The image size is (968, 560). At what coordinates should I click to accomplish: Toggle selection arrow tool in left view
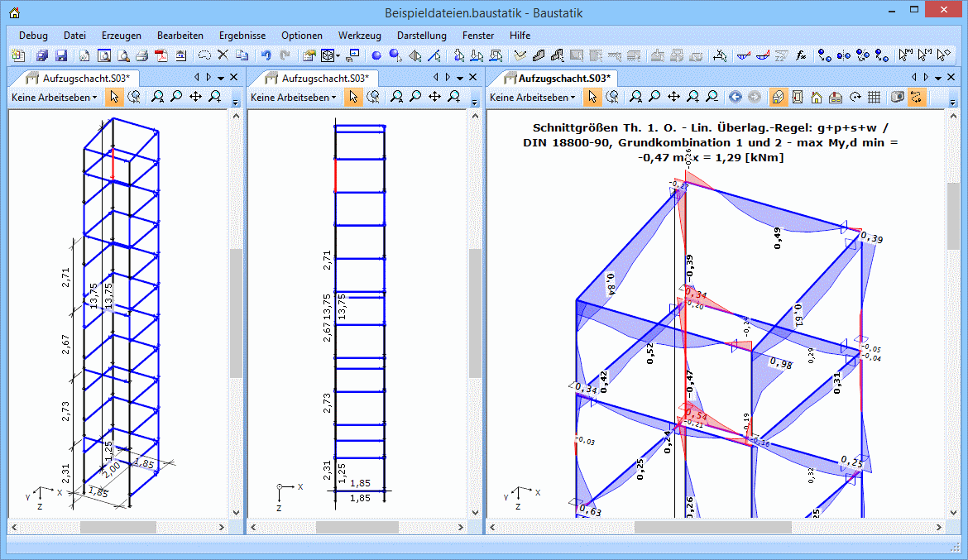(x=114, y=97)
